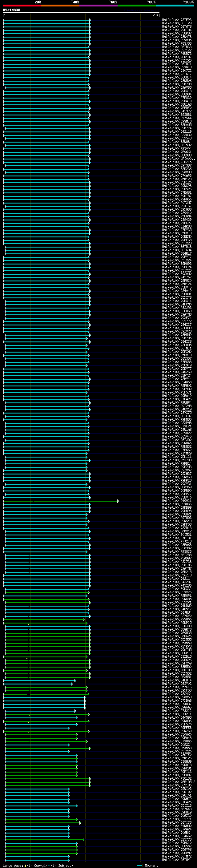Image resolution: width=197 pixels, height=868 pixels.
Task: Select hit label UniRef100_Q5QHR1
Action: (x=177, y=514)
